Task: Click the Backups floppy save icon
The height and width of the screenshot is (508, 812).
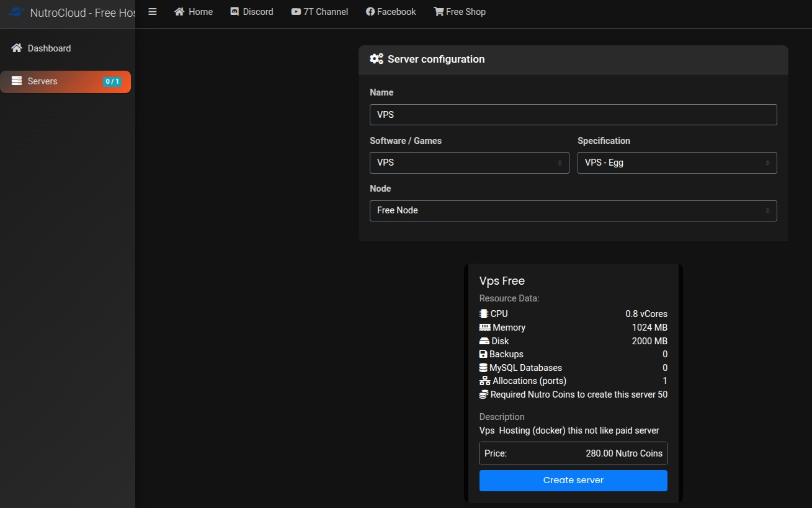Action: tap(483, 354)
